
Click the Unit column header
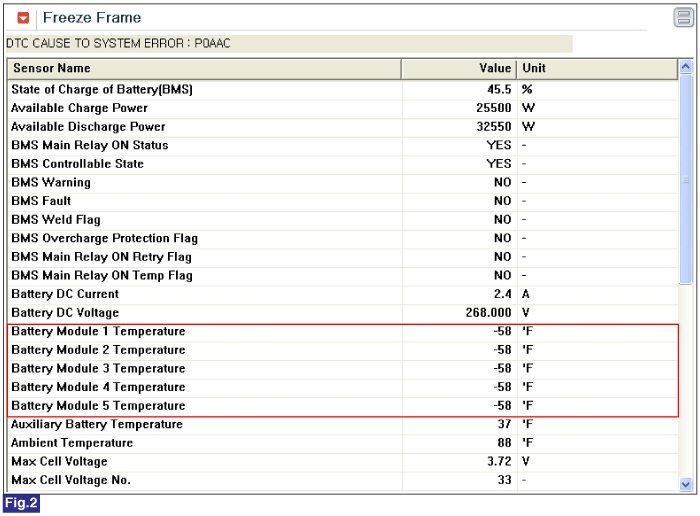[x=597, y=68]
